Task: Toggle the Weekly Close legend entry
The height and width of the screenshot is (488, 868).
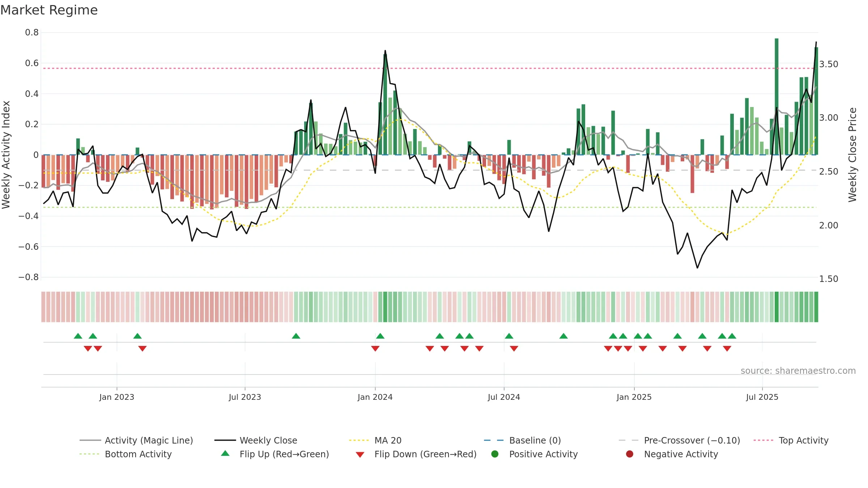Action: click(x=256, y=440)
